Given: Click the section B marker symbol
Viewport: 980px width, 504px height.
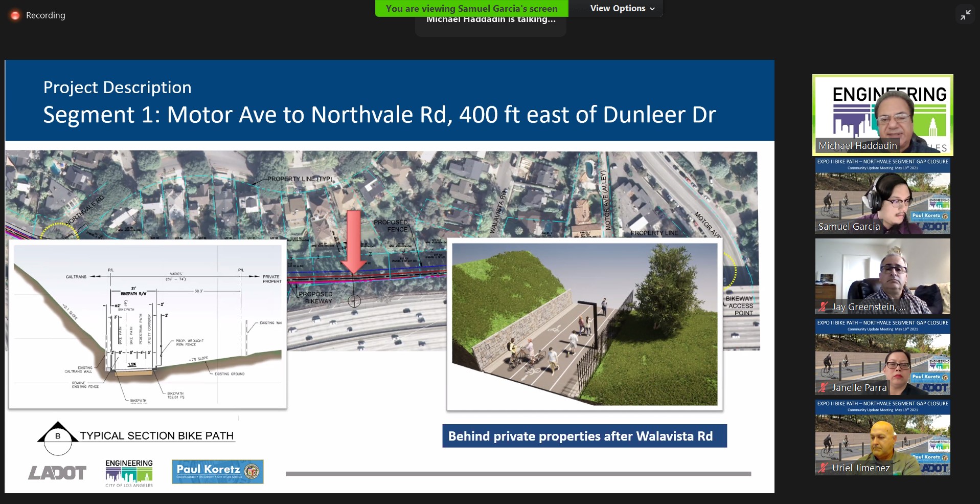Looking at the screenshot, I should pyautogui.click(x=58, y=436).
